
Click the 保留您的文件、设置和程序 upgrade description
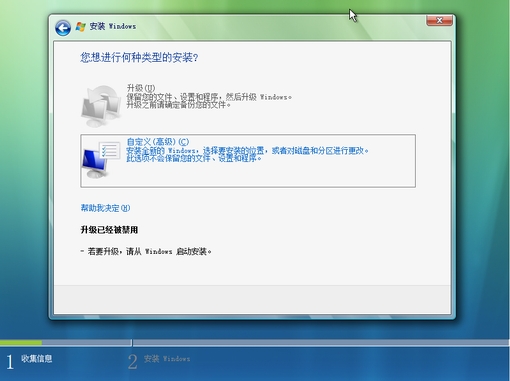[x=209, y=97]
